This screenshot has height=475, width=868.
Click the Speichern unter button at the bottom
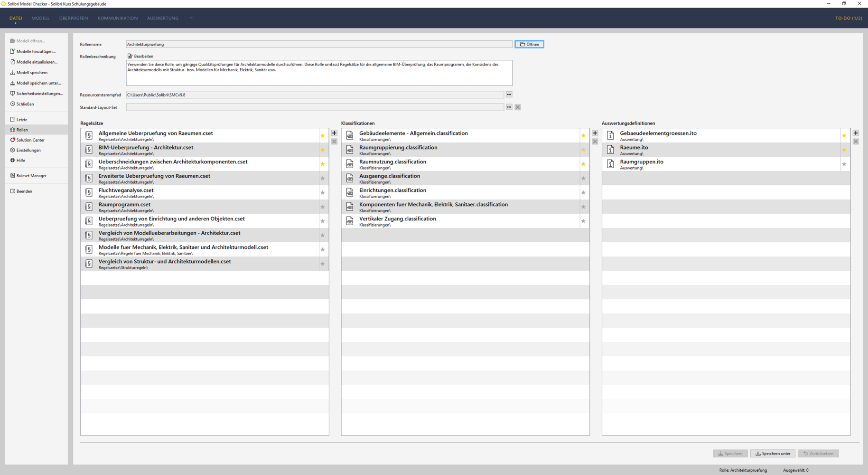pyautogui.click(x=773, y=454)
